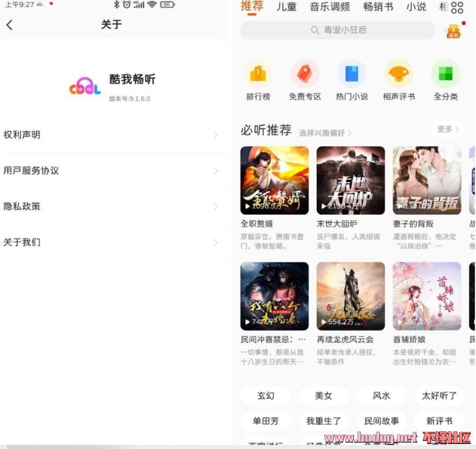This screenshot has width=476, height=449.
Task: Open the four-circle category grid icon
Action: click(457, 8)
